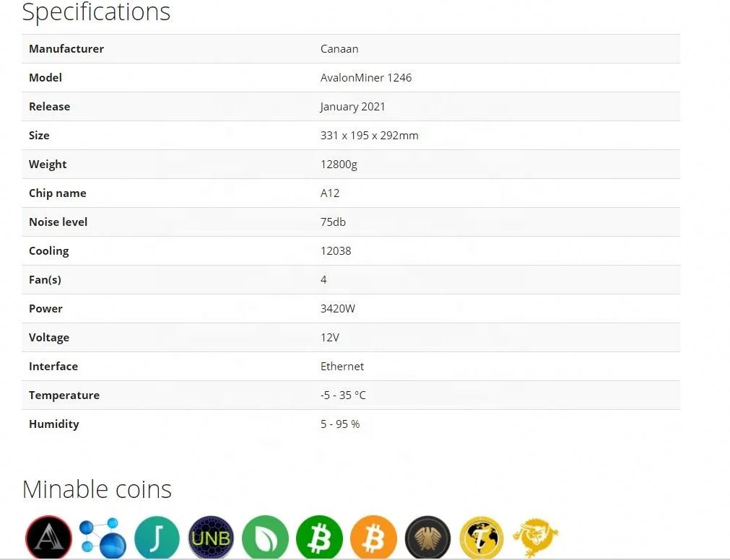Select the Weight label
730x560 pixels.
[48, 165]
